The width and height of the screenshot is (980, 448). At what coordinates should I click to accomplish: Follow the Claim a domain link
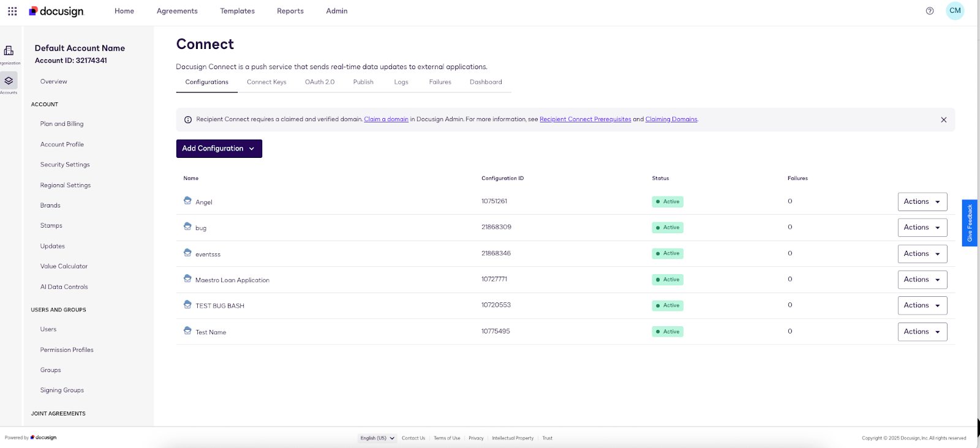click(x=386, y=119)
